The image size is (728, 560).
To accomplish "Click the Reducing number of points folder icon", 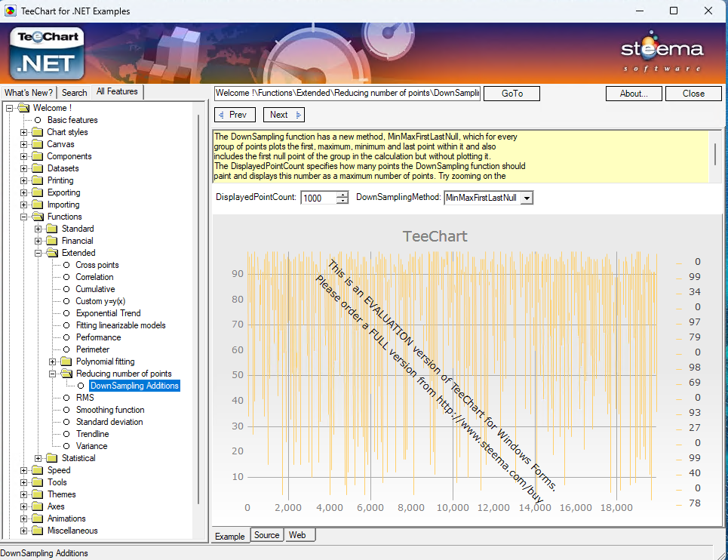I will 67,374.
